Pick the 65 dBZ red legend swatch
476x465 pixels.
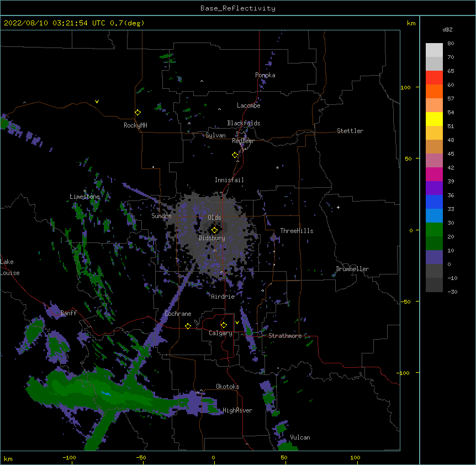(x=434, y=78)
